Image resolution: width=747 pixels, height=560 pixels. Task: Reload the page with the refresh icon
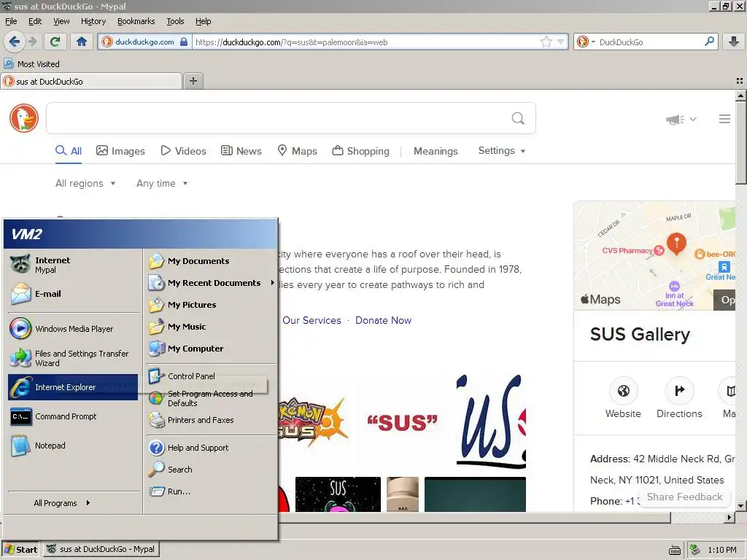[x=55, y=42]
